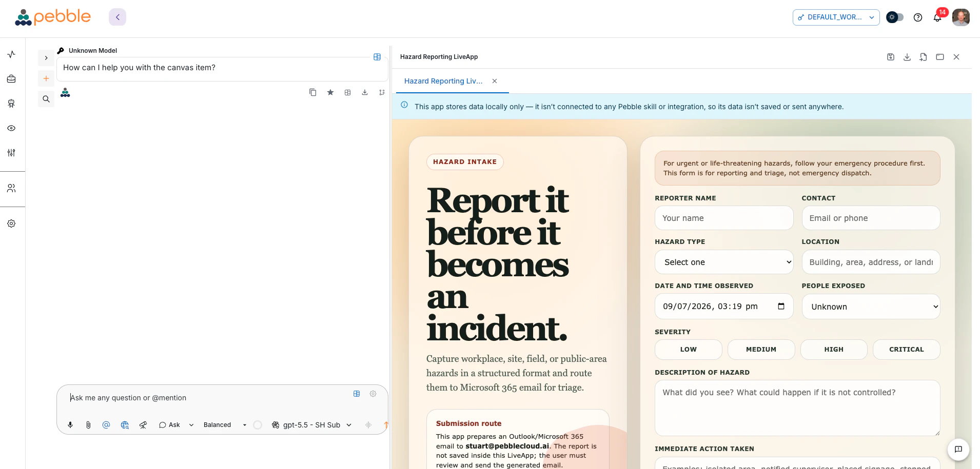Click the canvas icon in chat input
The width and height of the screenshot is (980, 469).
point(357,394)
